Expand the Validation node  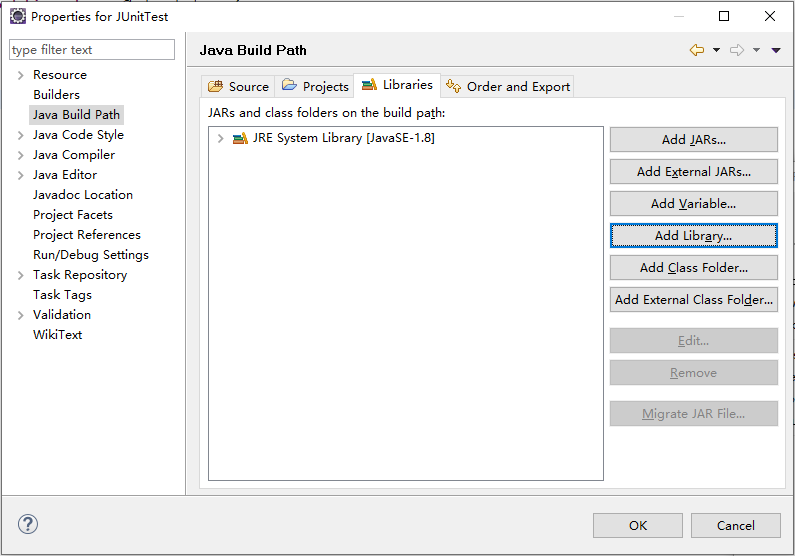click(x=20, y=315)
